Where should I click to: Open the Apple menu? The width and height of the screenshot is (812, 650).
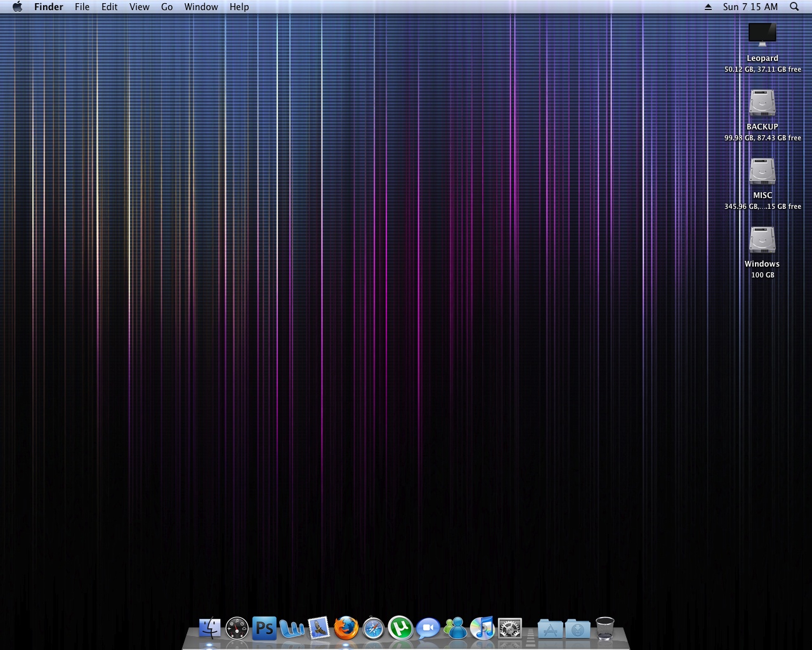[x=17, y=7]
